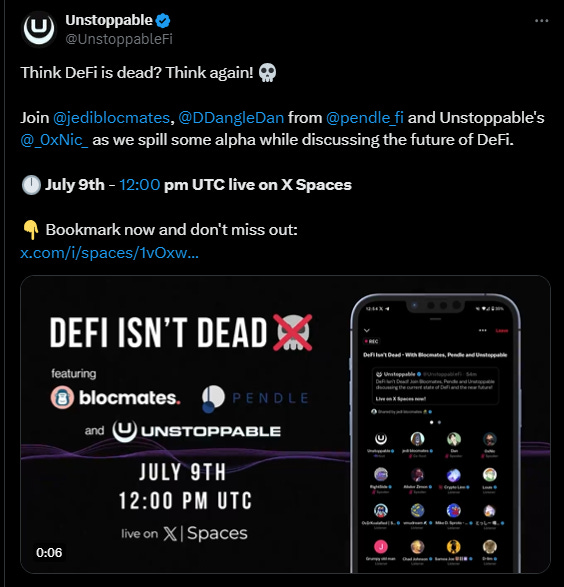
Task: Open the @DDangleDan mention
Action: pyautogui.click(x=231, y=118)
